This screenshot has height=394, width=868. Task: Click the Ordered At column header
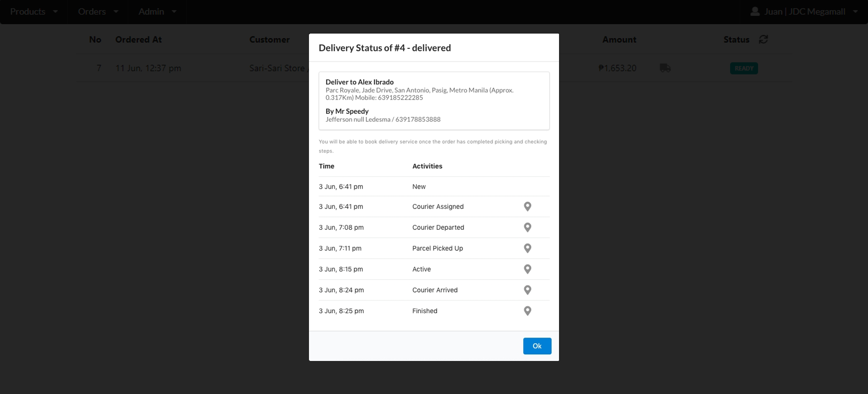pyautogui.click(x=138, y=40)
